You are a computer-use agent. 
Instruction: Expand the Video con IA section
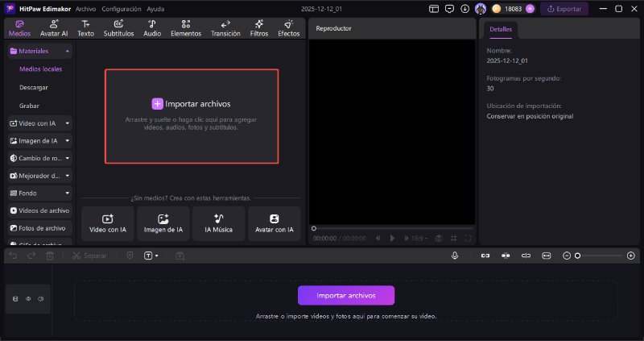[68, 123]
